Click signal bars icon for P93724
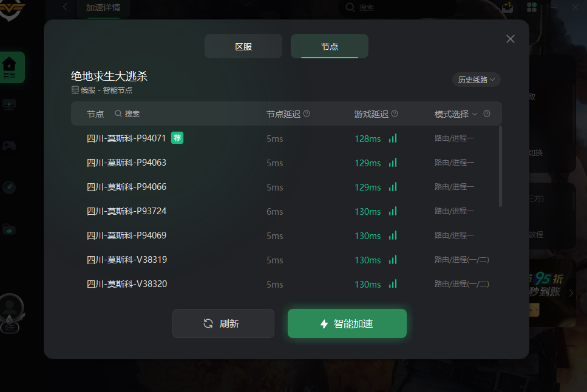Viewport: 587px width, 392px height. (393, 211)
